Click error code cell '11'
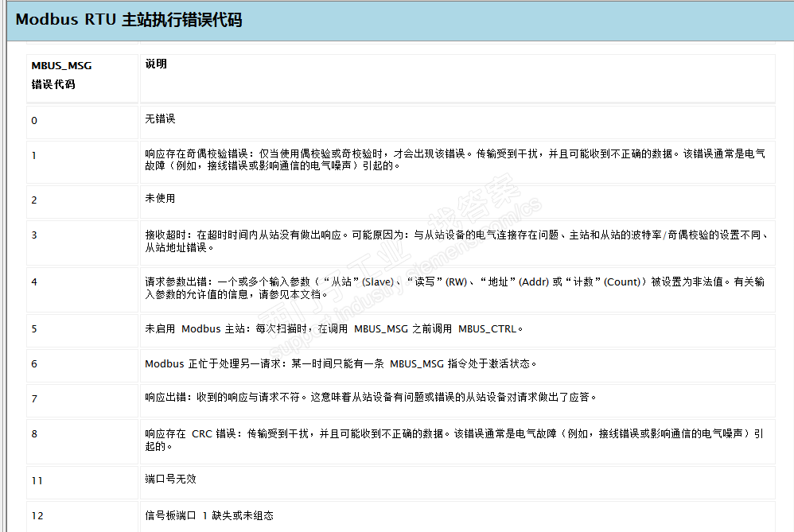The width and height of the screenshot is (794, 532). tap(83, 483)
